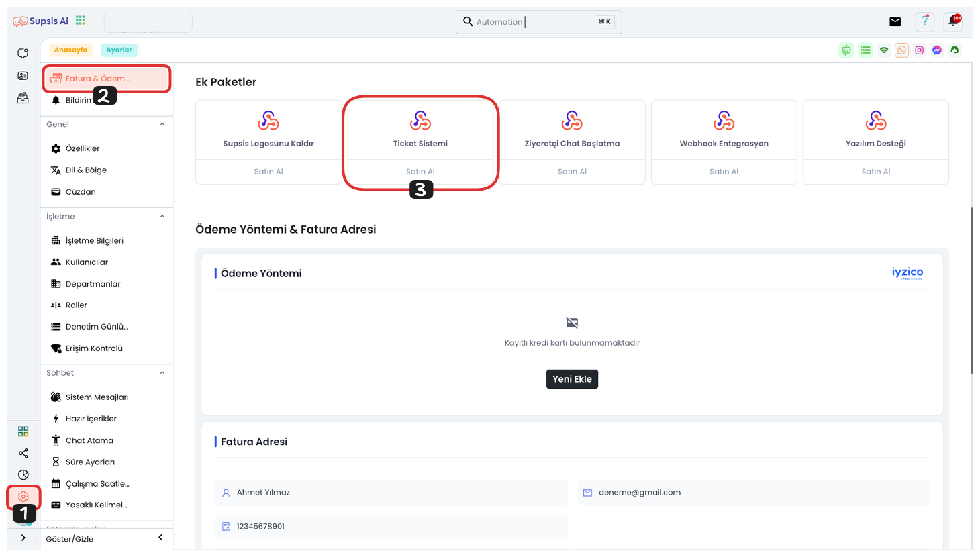Click the share icon in left sidebar
Viewport: 980px width, 557px height.
tap(23, 453)
